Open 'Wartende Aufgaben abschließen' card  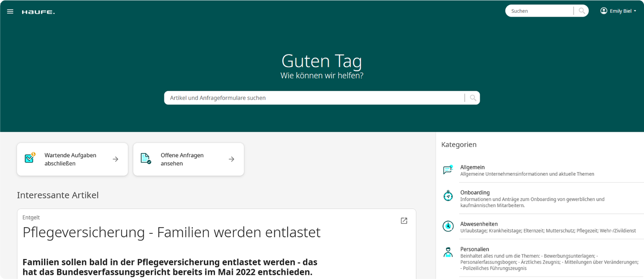pos(72,159)
